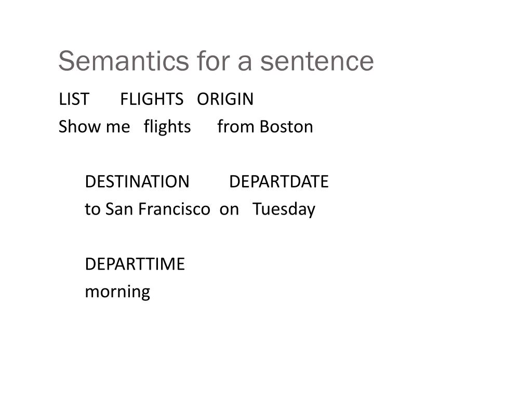Select the LIST label
The image size is (532, 399).
click(74, 99)
